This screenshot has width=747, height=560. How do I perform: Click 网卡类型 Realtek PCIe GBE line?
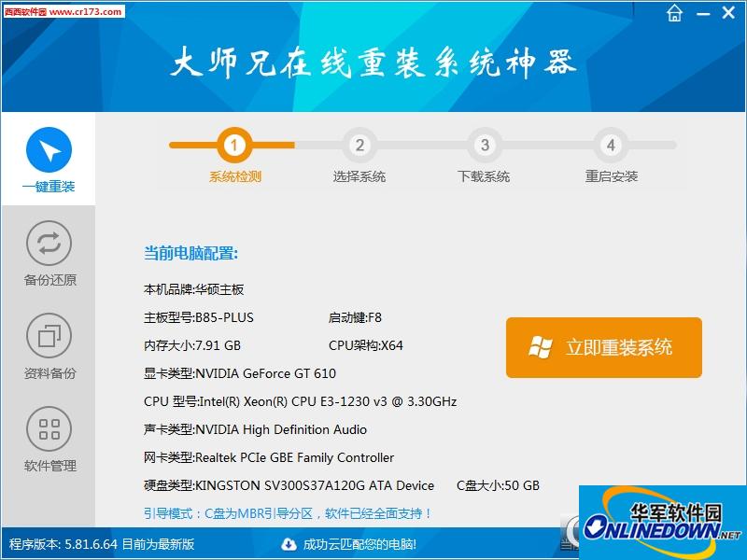point(269,457)
